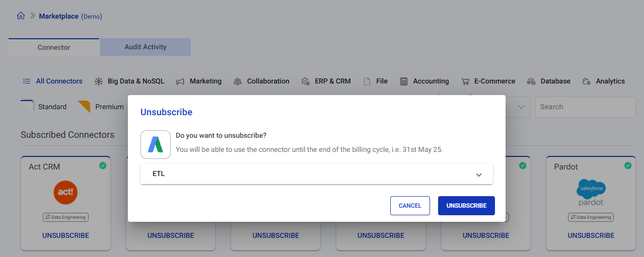Toggle Premium connector filter
Screen dimensions: 644x257
[101, 107]
